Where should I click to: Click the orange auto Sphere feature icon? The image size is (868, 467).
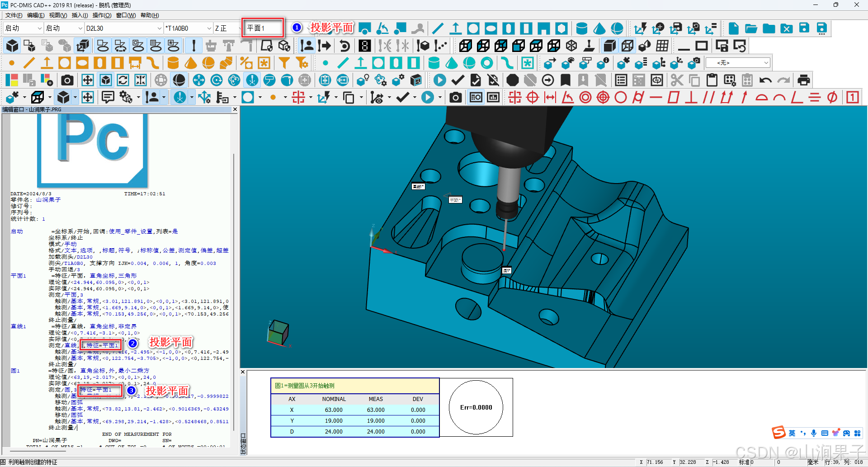[x=208, y=63]
